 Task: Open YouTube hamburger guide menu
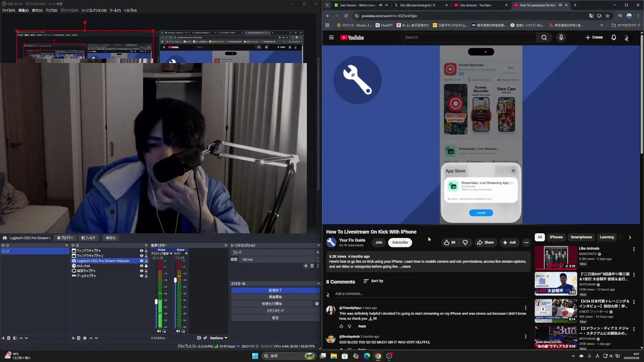[331, 37]
